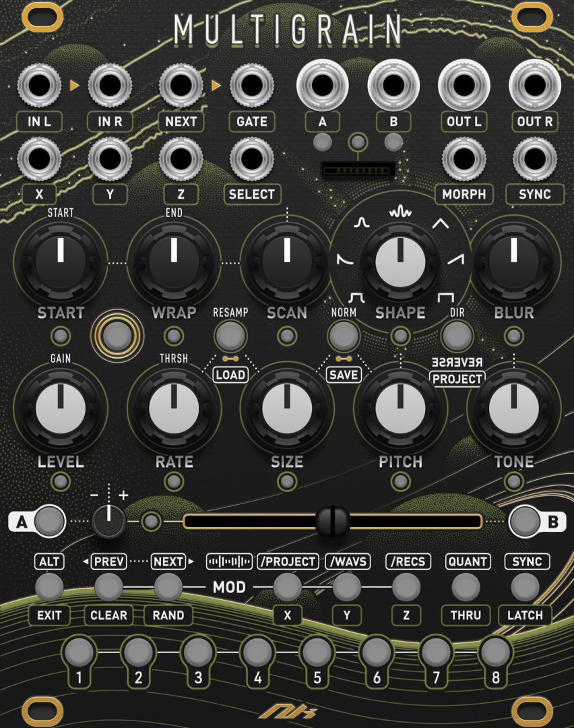574x728 pixels.
Task: Click the LEVEL knob
Action: [x=61, y=408]
